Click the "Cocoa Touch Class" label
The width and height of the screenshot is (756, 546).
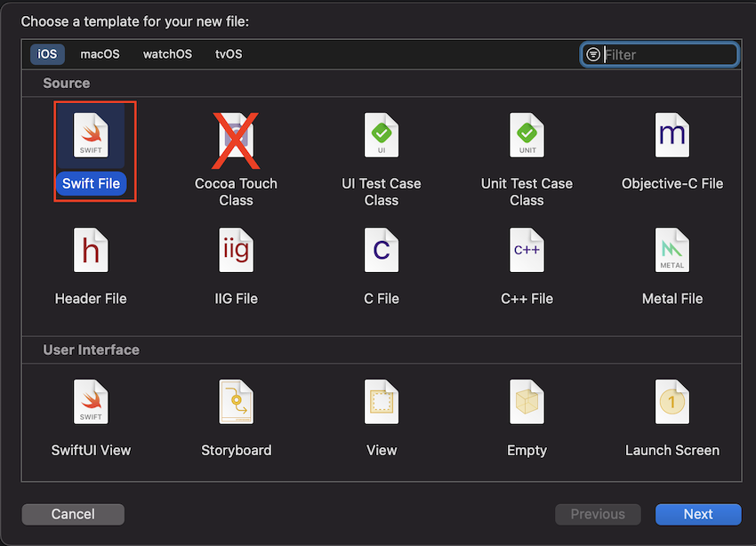[236, 192]
